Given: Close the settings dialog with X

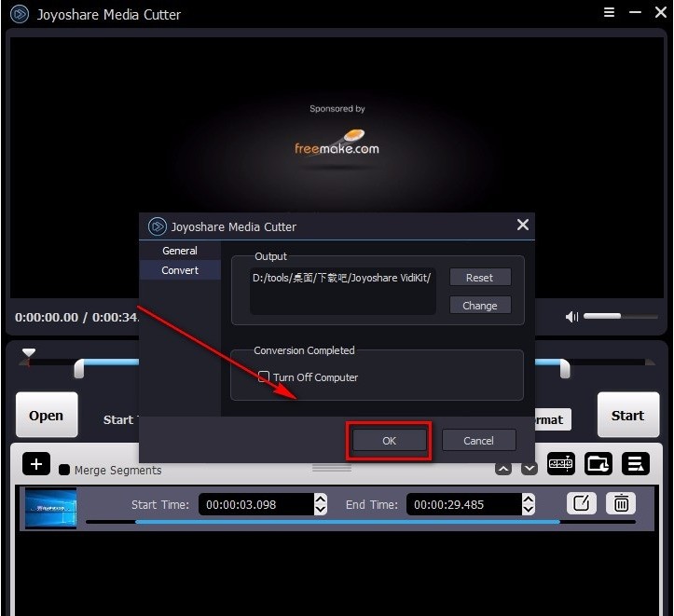Looking at the screenshot, I should [x=523, y=225].
